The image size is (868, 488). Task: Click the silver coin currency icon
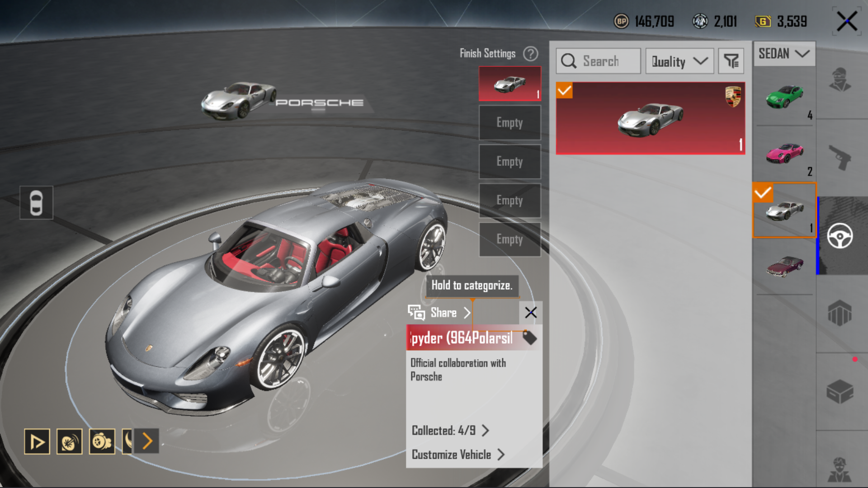click(x=700, y=21)
